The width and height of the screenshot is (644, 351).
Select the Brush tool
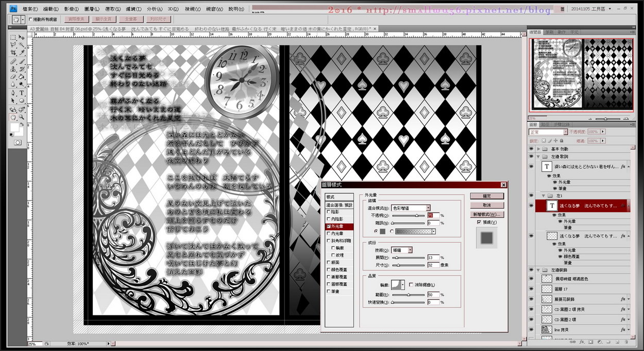click(x=22, y=61)
